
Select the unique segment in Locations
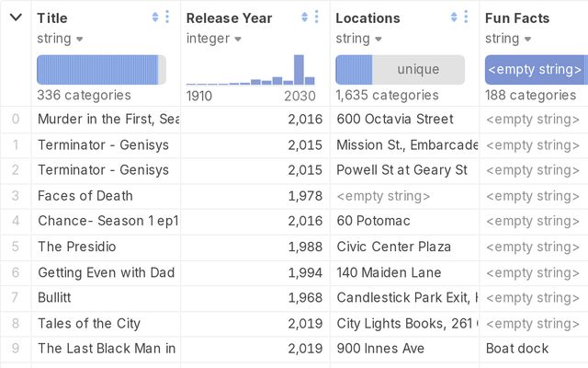(x=418, y=70)
